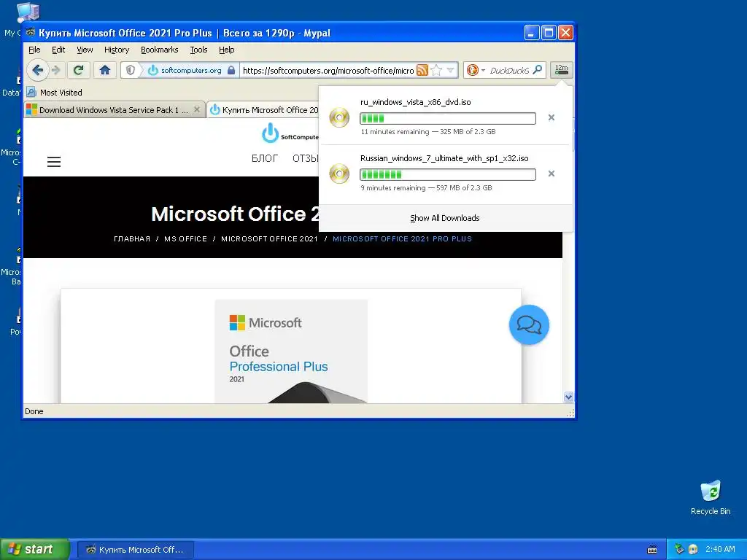The image size is (747, 560).
Task: Click MICROSOFT OFFICE 2021 PRO PLUS breadcrumb
Action: pyautogui.click(x=402, y=239)
